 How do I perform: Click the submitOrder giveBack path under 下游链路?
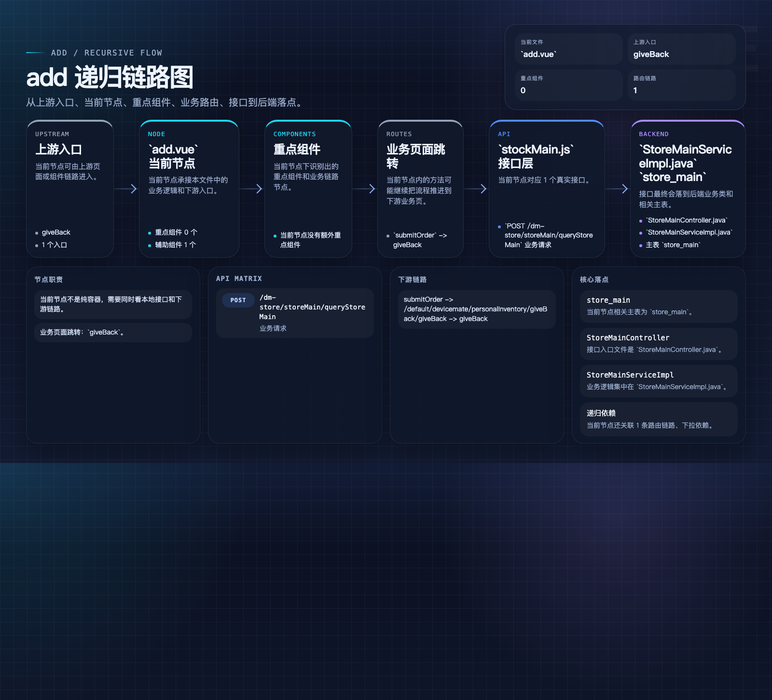coord(477,309)
